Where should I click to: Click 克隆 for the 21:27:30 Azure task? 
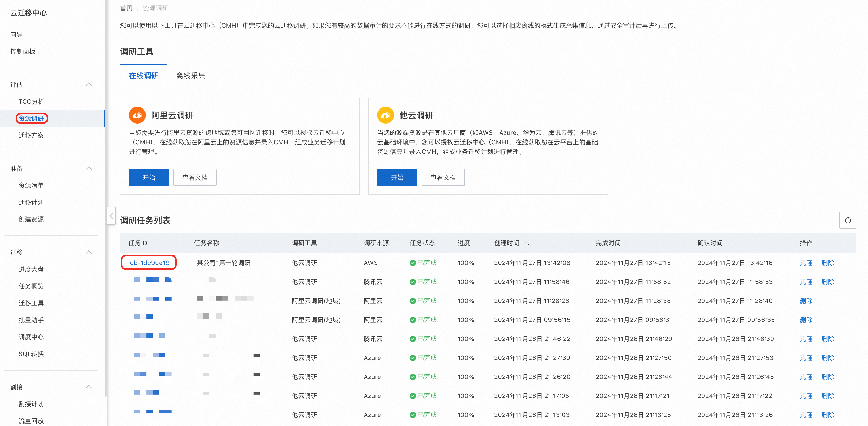[806, 358]
